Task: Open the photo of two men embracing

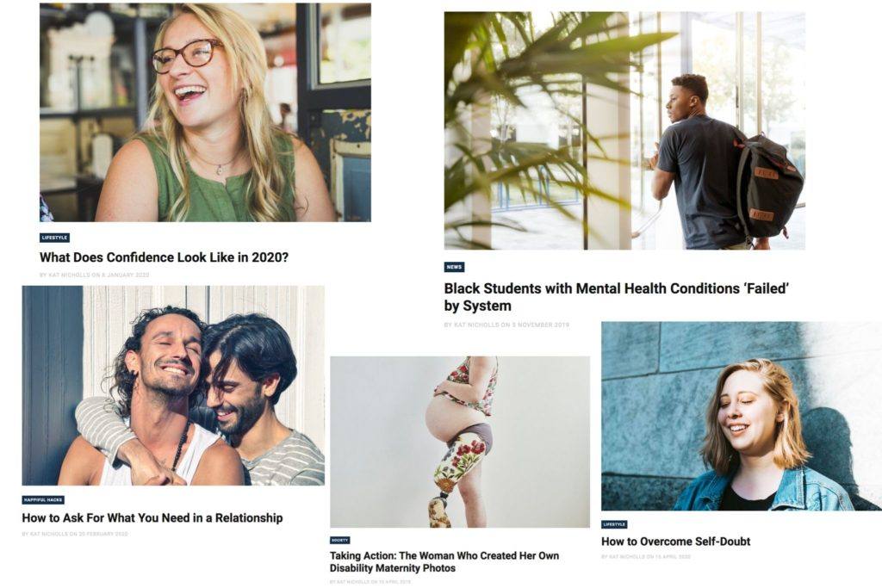Action: click(173, 386)
